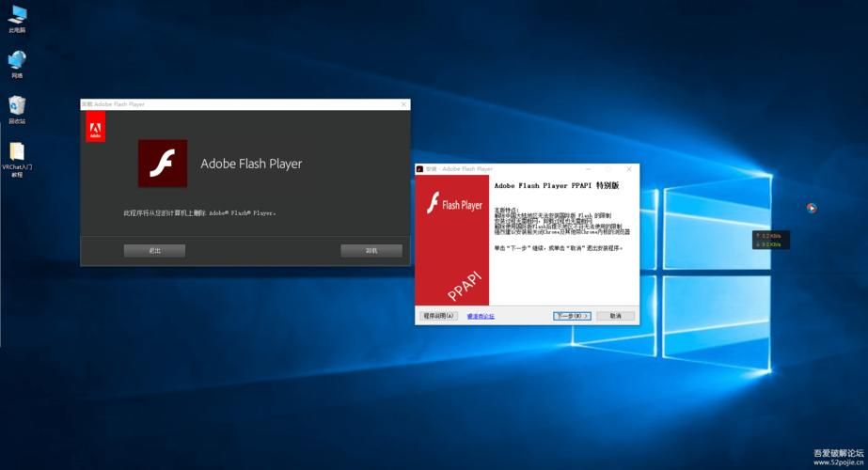Click the Flash Player logo on red banner

tap(454, 204)
